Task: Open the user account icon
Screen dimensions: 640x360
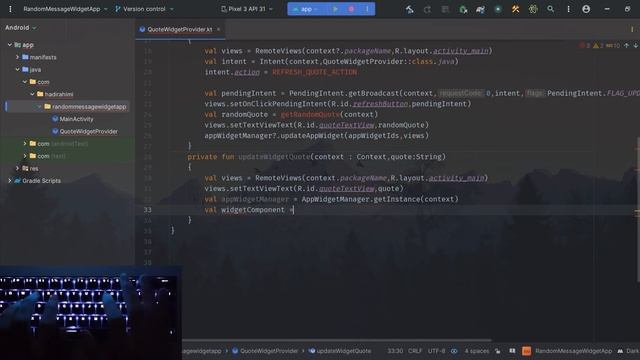Action: tap(586, 9)
